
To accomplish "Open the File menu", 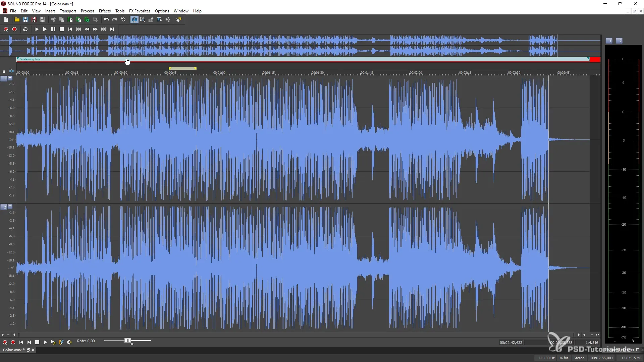I will tap(13, 11).
